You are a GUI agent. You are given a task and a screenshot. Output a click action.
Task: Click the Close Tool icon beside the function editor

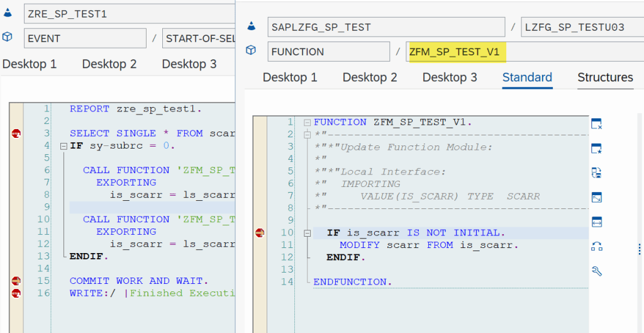596,124
